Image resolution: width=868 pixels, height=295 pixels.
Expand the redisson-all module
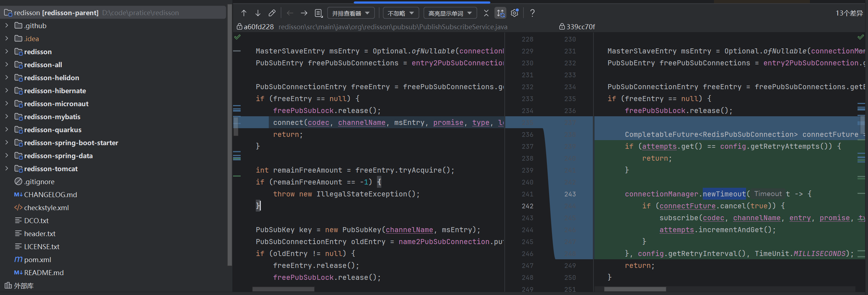click(7, 65)
